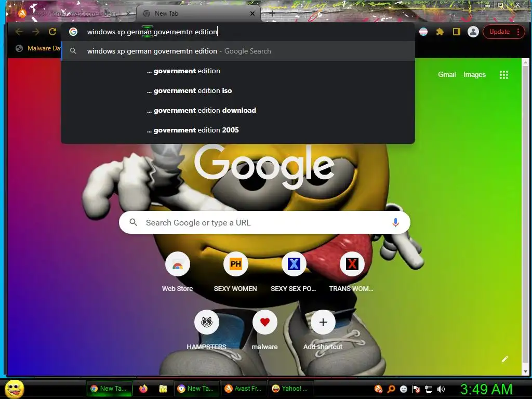The image size is (532, 399).
Task: Choose the '... government edition' suggestion
Action: (x=238, y=71)
